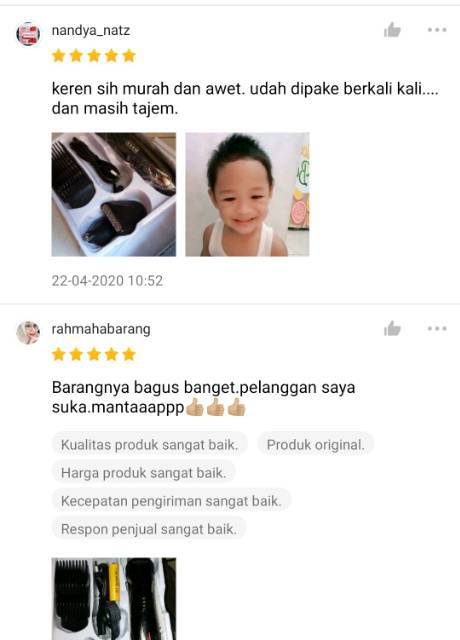Like nandya_natz's review with thumbs-up
Image resolution: width=460 pixels, height=640 pixels.
point(392,30)
